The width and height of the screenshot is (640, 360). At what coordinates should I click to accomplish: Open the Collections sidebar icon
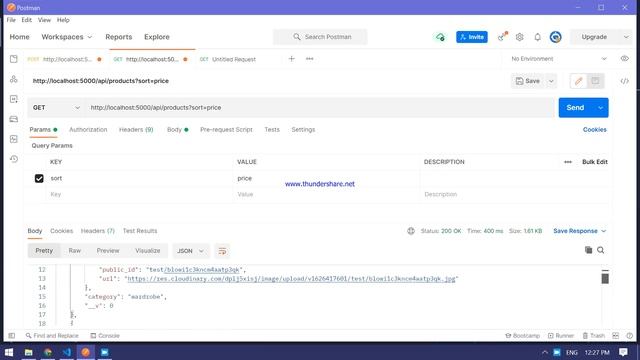click(13, 59)
